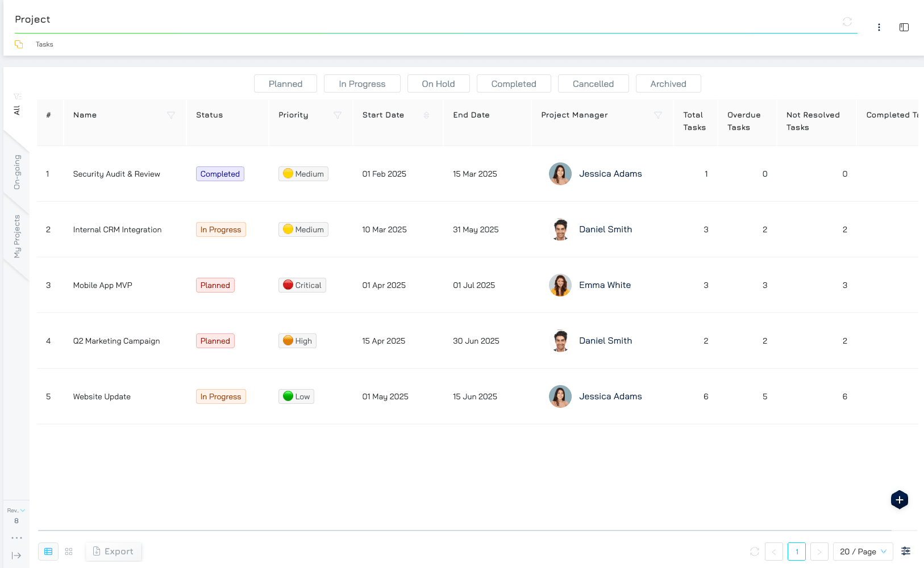Open the My Projects side tab
924x568 pixels.
17,236
